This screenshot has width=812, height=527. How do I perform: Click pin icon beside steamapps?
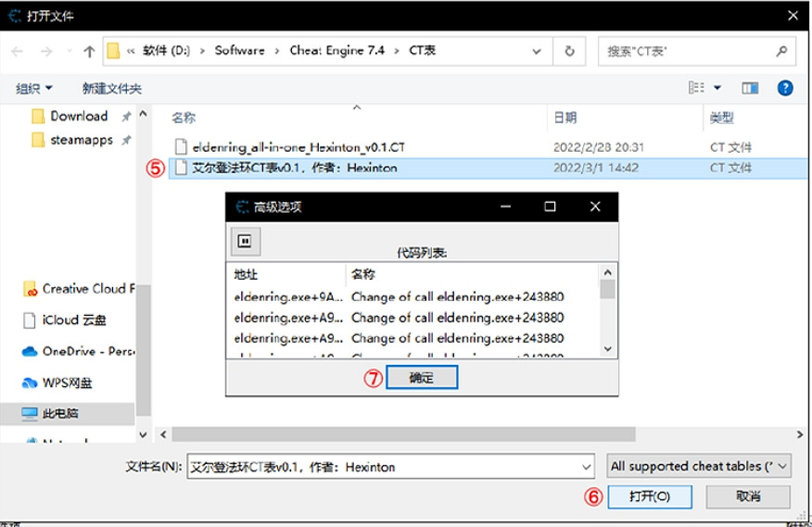point(126,140)
